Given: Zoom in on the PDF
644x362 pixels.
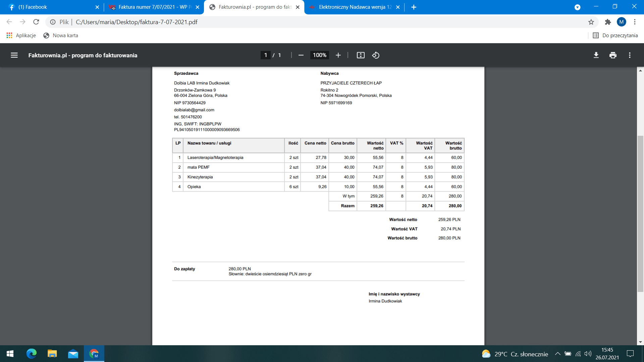Looking at the screenshot, I should (338, 55).
